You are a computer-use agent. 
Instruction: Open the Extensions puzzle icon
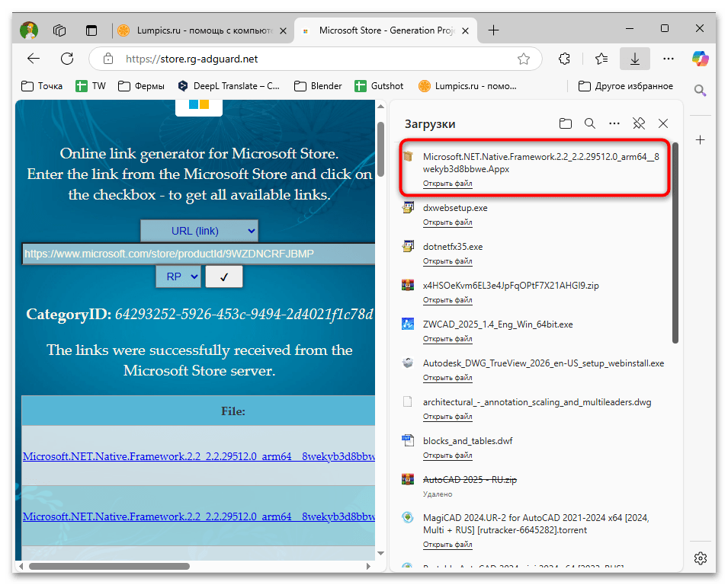pyautogui.click(x=564, y=59)
